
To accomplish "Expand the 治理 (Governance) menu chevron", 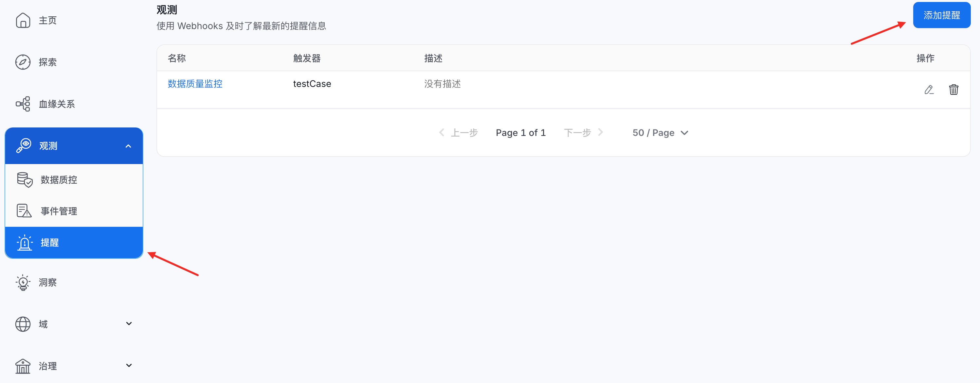I will pyautogui.click(x=129, y=366).
